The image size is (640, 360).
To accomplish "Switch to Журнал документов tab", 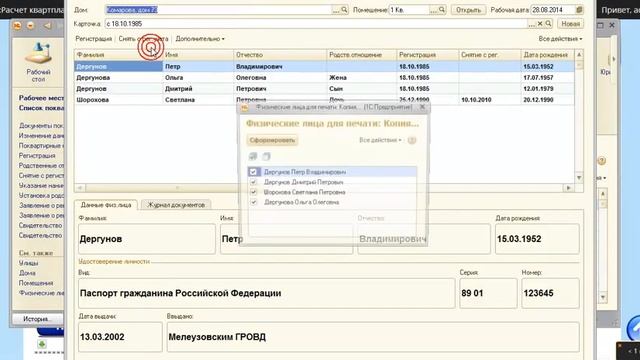I will (176, 205).
